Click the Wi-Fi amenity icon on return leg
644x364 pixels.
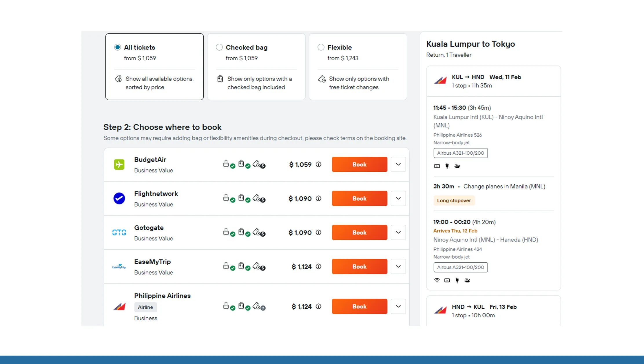tap(437, 280)
